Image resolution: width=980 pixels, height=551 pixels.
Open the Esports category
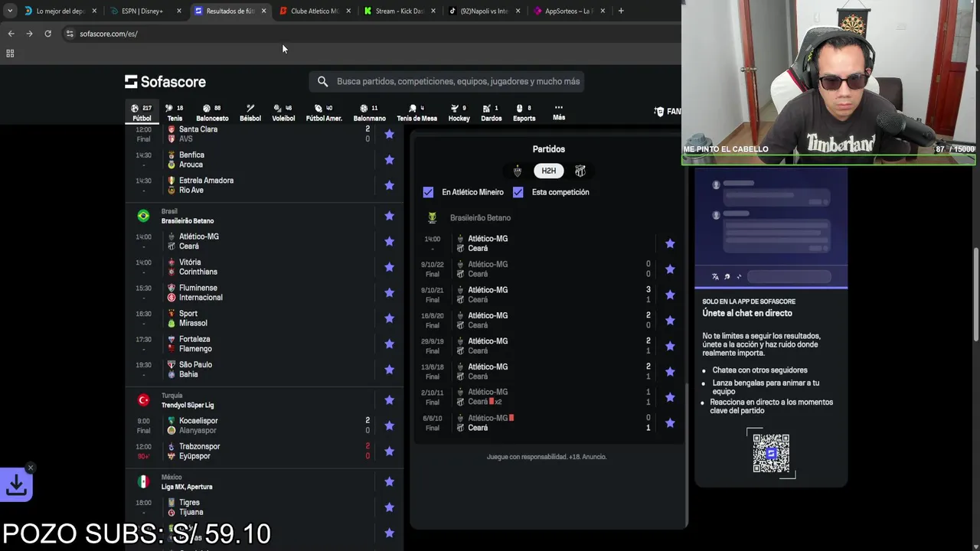point(524,112)
